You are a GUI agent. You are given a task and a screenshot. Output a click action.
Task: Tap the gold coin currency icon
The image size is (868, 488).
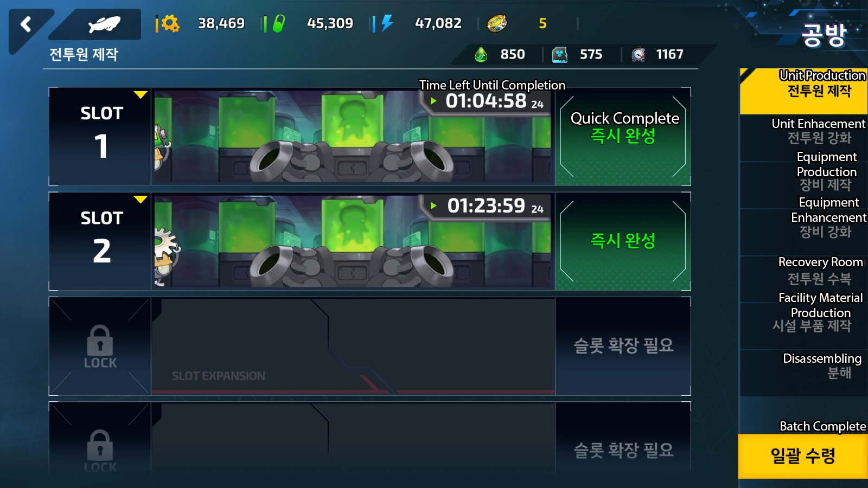tap(497, 23)
